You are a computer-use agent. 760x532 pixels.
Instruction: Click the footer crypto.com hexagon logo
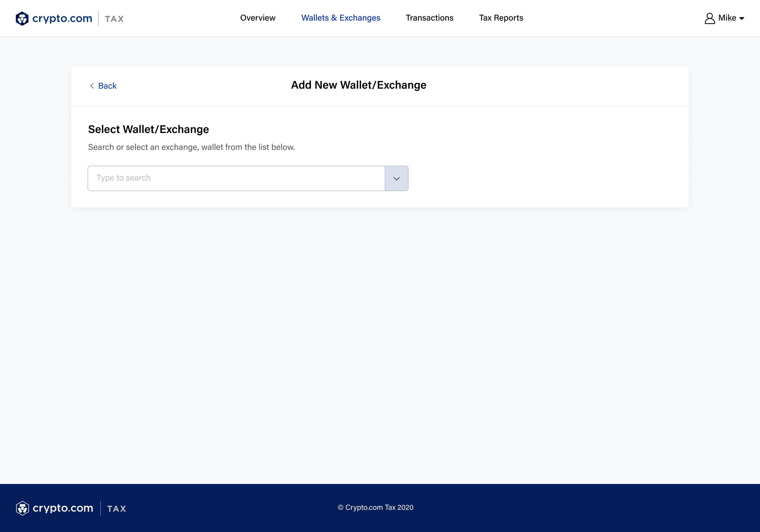pos(22,508)
